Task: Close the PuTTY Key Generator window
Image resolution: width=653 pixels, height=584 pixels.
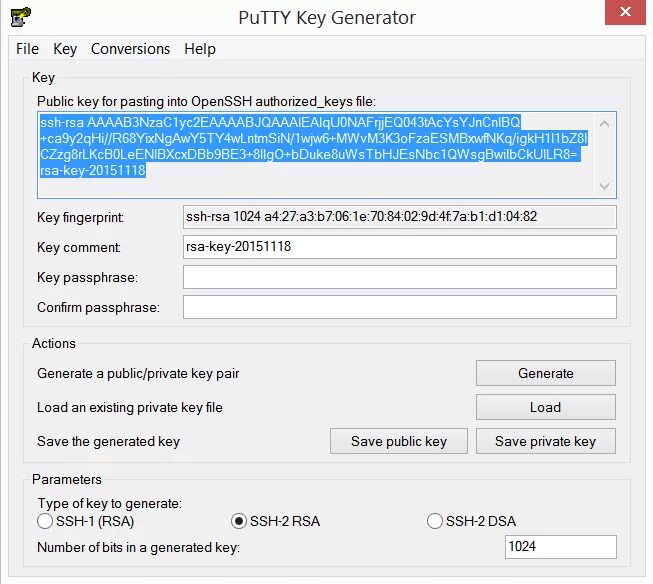Action: pos(625,12)
